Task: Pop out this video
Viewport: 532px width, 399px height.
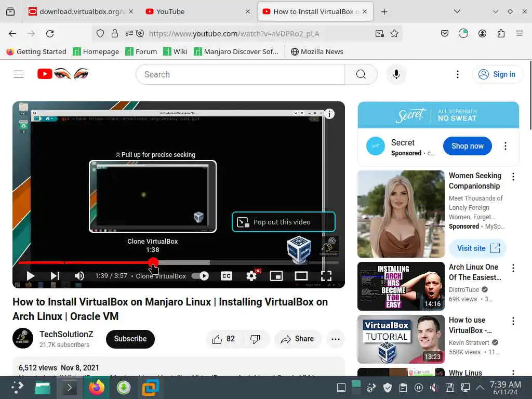Action: click(283, 222)
